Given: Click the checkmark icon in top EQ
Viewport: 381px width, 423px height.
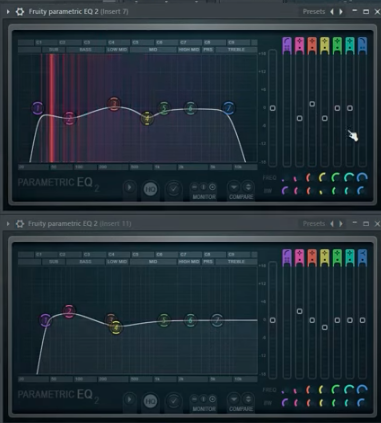Looking at the screenshot, I should point(173,189).
